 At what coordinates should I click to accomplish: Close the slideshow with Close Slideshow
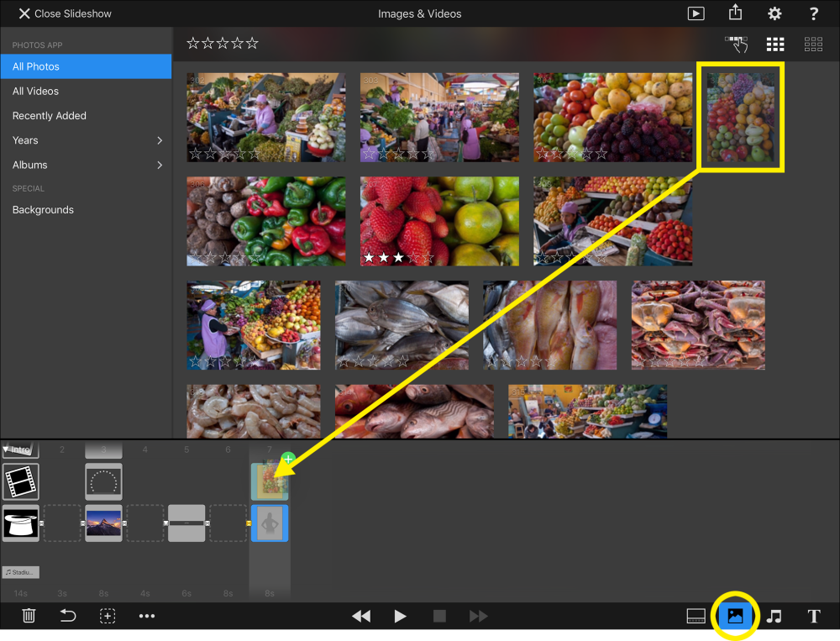(x=66, y=13)
